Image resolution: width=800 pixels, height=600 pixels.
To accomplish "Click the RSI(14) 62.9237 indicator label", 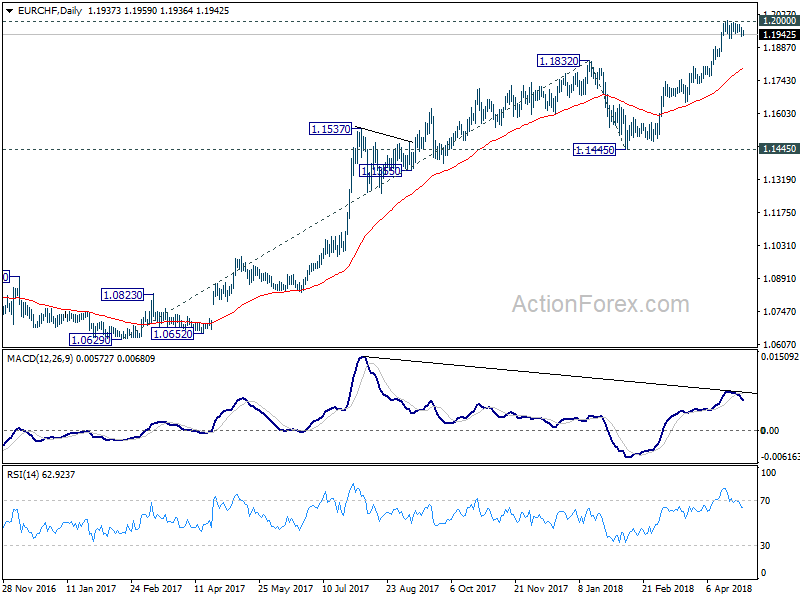I will coord(41,474).
